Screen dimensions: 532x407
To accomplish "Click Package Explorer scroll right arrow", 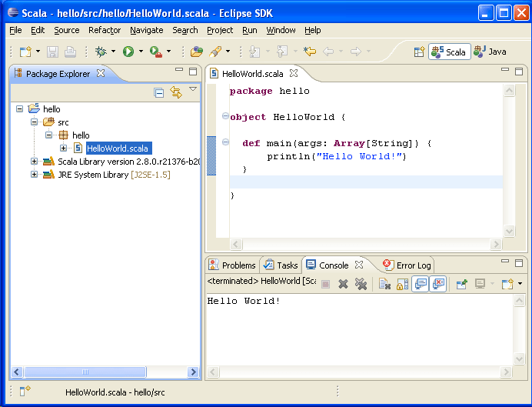I will pyautogui.click(x=193, y=372).
